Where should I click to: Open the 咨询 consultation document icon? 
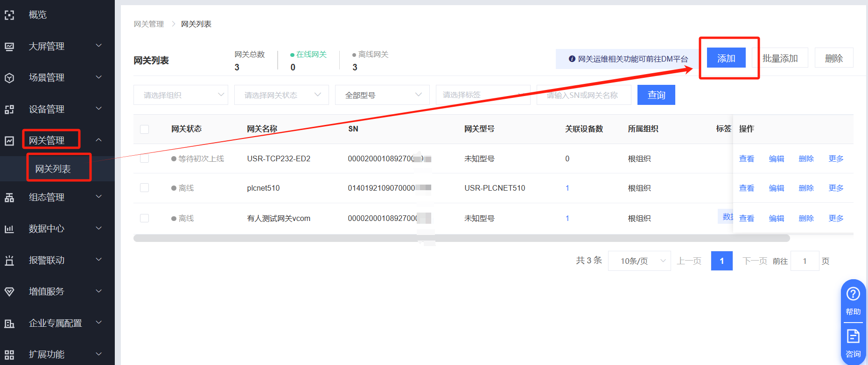853,336
